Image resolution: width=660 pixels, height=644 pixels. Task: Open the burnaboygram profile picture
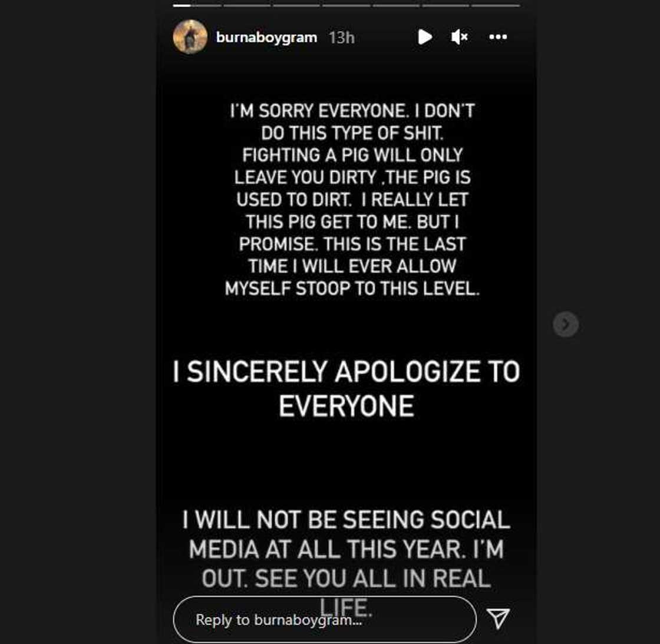[190, 37]
